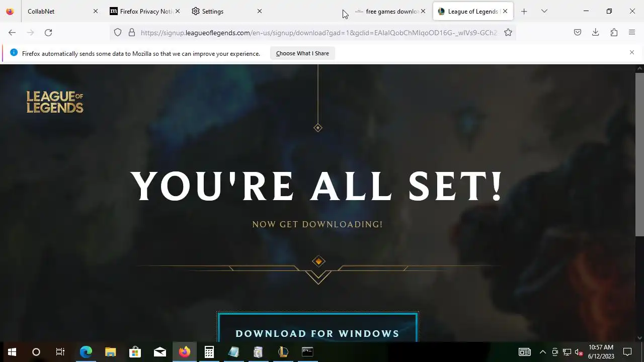List all tabs dropdown arrow

click(x=544, y=11)
